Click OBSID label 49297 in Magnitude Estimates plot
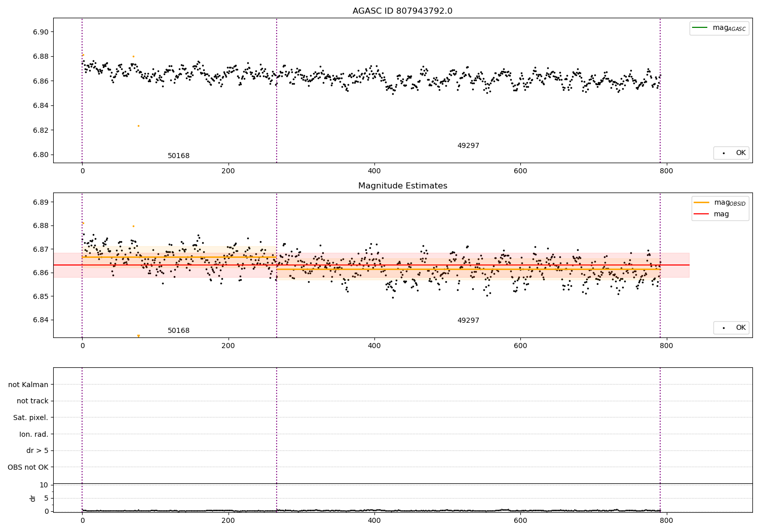The width and height of the screenshot is (760, 532). click(468, 320)
